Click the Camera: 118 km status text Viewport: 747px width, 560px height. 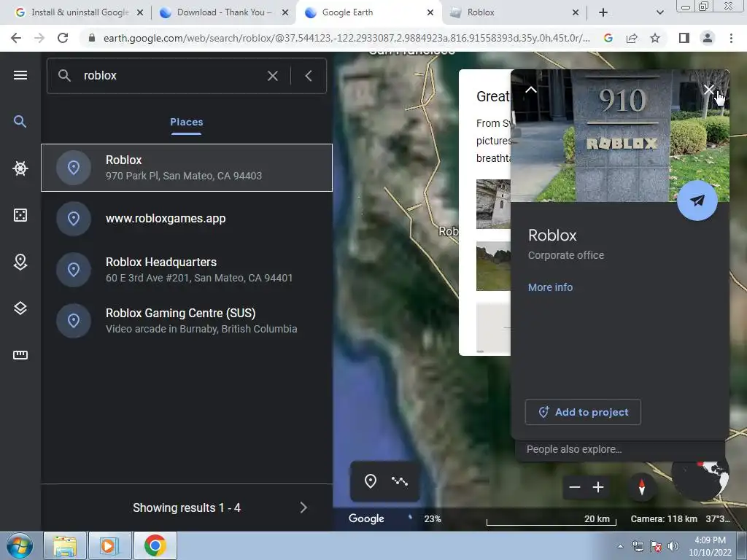coord(664,518)
